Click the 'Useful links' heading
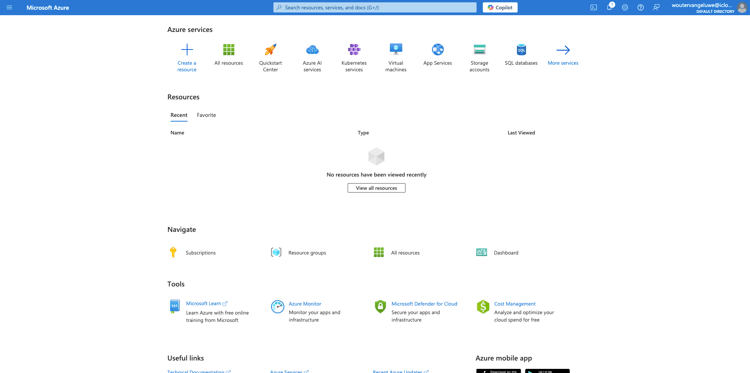This screenshot has height=373, width=750. click(x=186, y=358)
